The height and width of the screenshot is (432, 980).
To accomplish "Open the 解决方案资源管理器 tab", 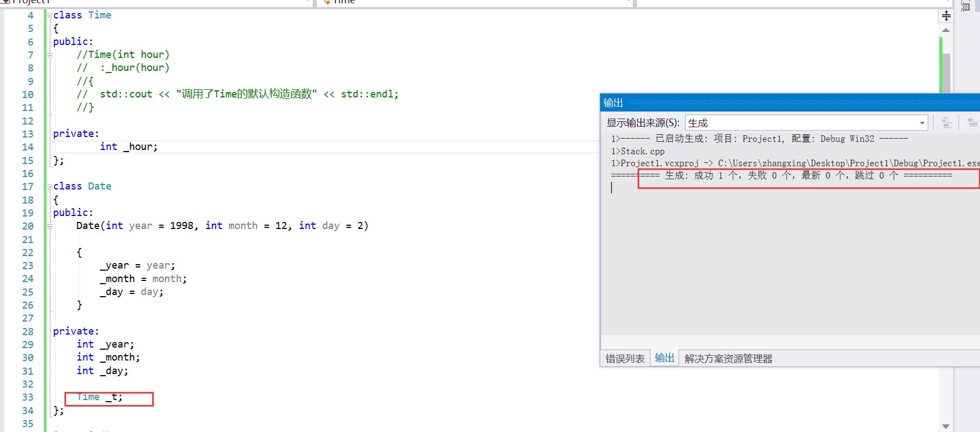I will (x=728, y=358).
